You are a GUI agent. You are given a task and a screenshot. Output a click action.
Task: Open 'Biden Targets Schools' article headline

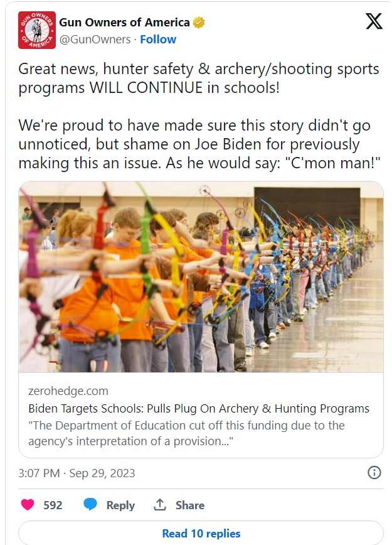[199, 408]
